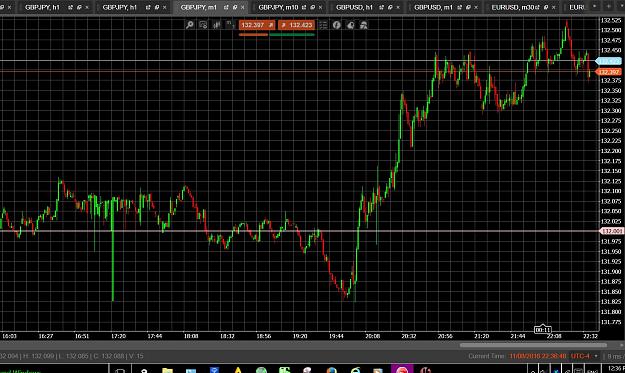
Task: Click the 132.525 price axis label
Action: click(x=610, y=20)
